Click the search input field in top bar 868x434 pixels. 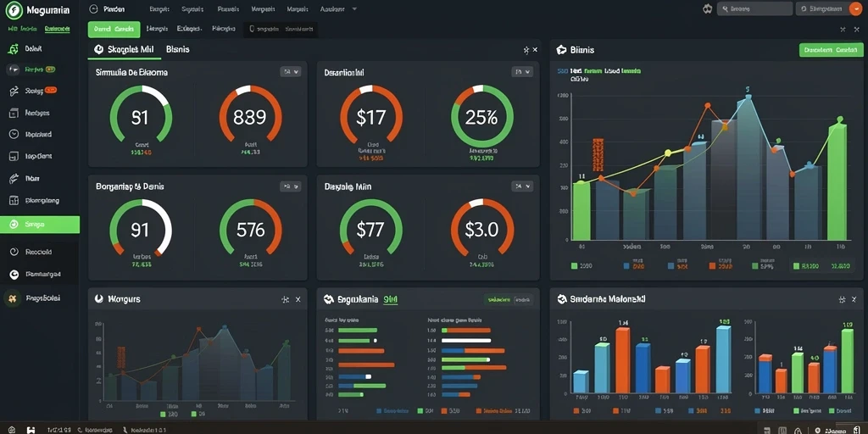pos(754,8)
